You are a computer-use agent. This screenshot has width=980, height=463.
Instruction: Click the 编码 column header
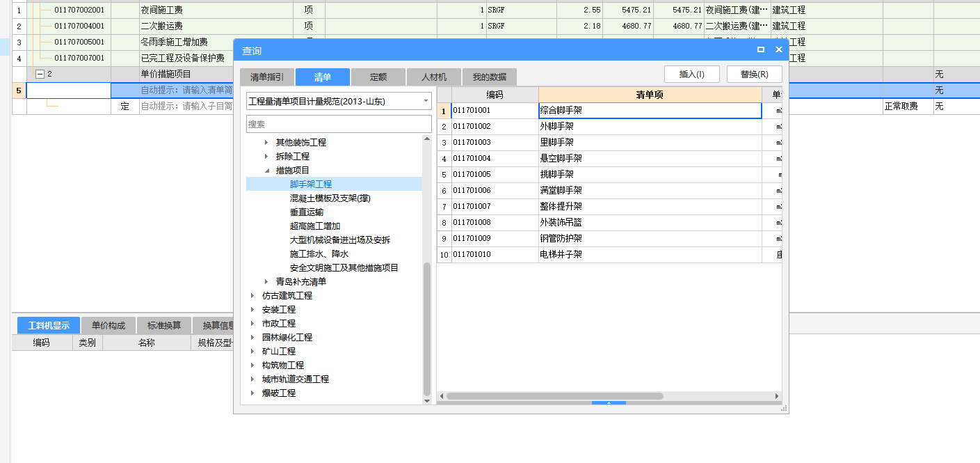(x=495, y=95)
